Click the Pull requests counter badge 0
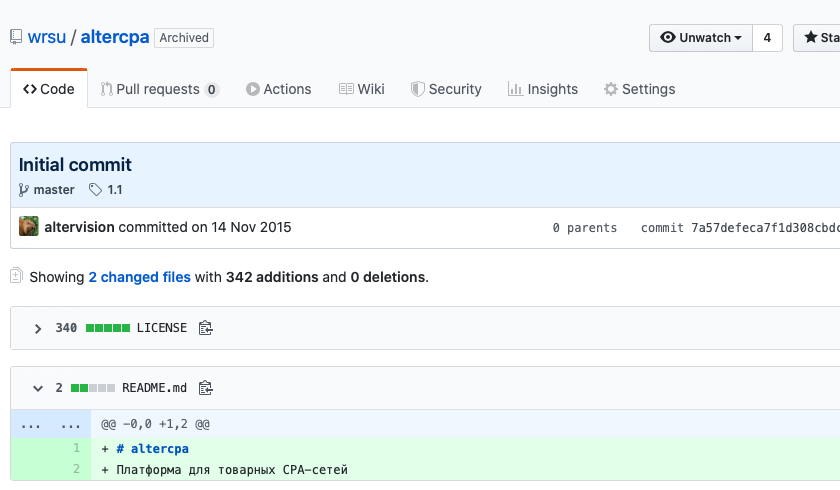The height and width of the screenshot is (490, 840). (212, 89)
